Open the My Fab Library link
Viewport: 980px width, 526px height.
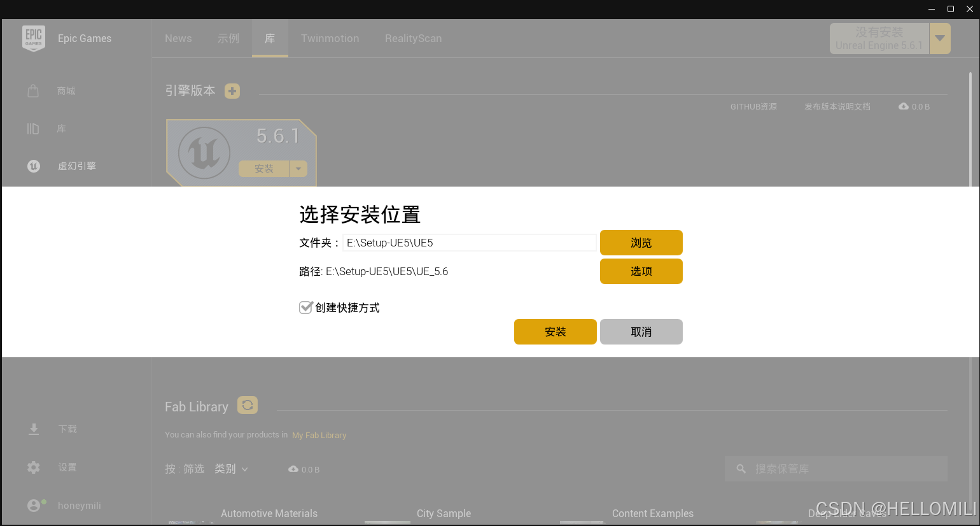click(x=319, y=436)
